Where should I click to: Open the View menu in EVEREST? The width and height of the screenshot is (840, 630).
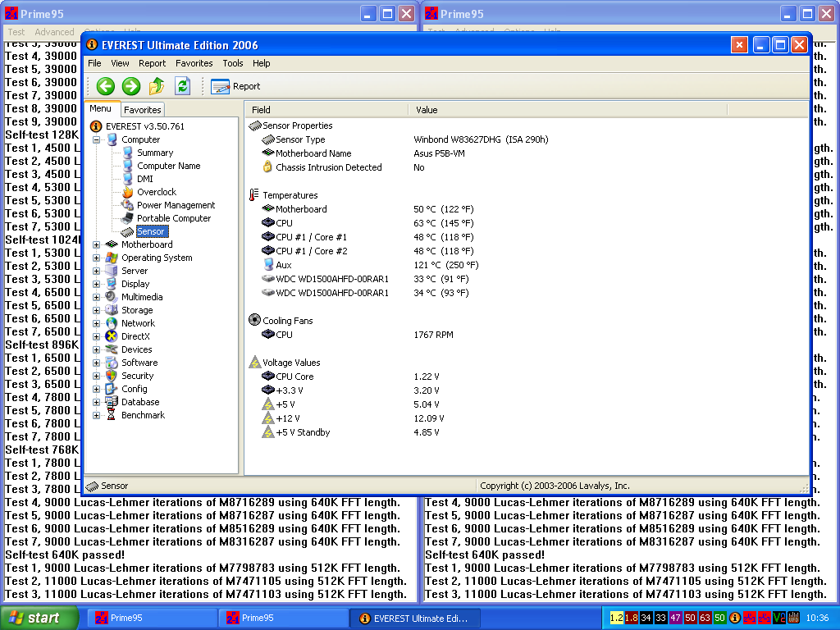click(x=120, y=63)
